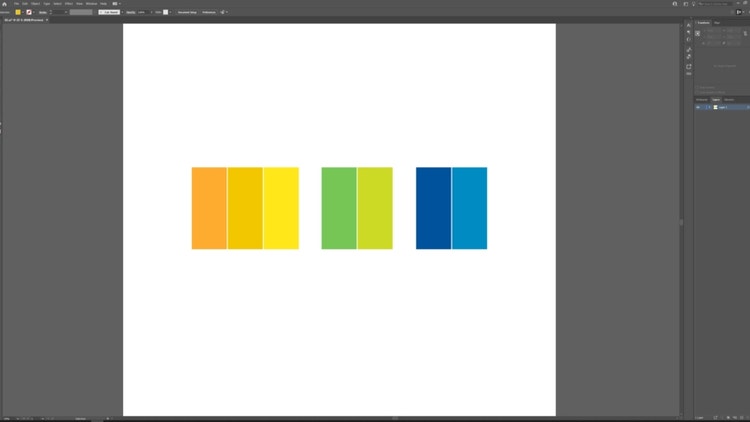This screenshot has width=750, height=422.
Task: Open the arrange documents icon in menu bar
Action: 115,4
